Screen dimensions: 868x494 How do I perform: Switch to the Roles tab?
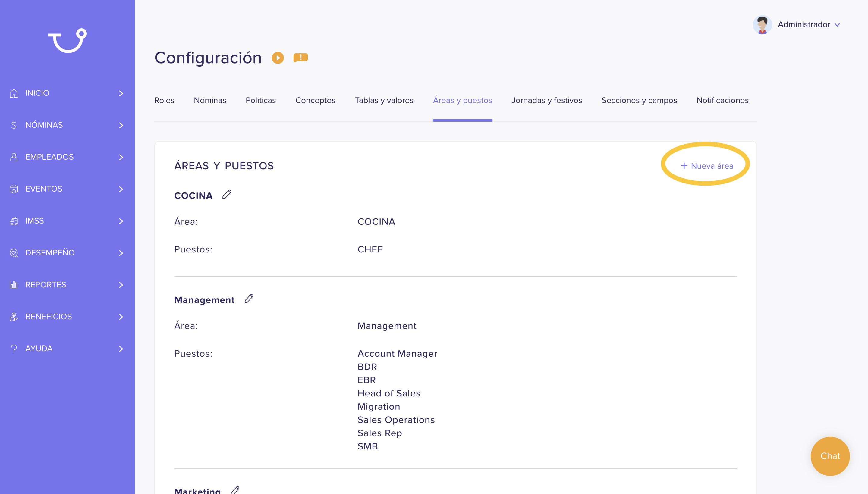tap(164, 100)
